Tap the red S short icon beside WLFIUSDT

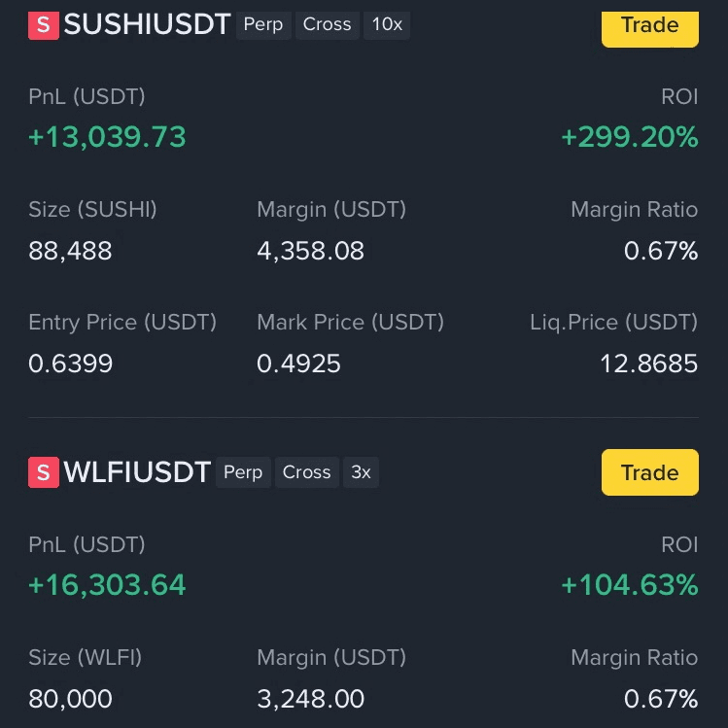tap(44, 472)
